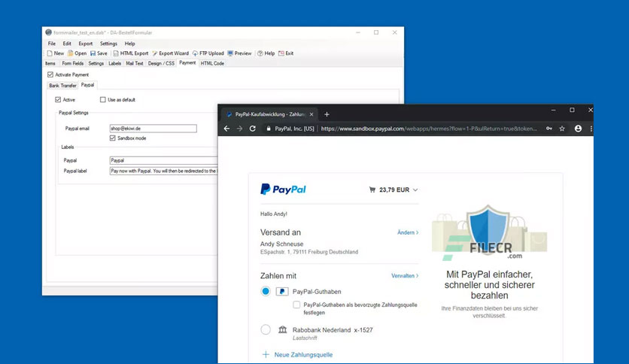Viewport: 629px width, 364px height.
Task: Click the Ändern link for shipping address
Action: pos(408,232)
